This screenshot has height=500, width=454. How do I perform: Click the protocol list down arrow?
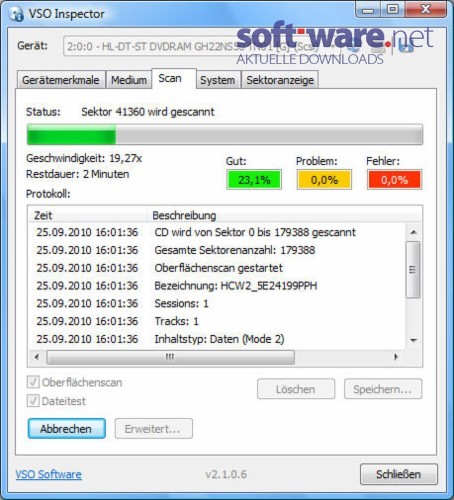(x=414, y=341)
